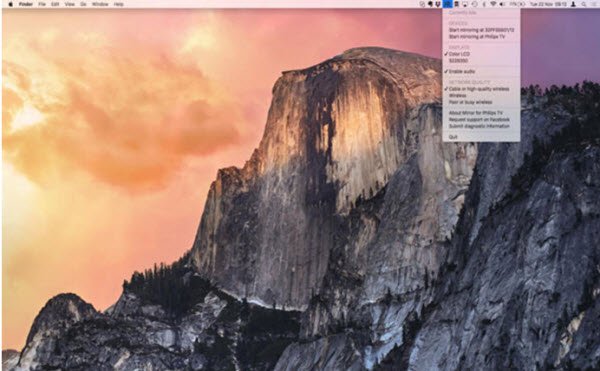This screenshot has height=371, width=600.
Task: Open the Go menu
Action: (83, 4)
